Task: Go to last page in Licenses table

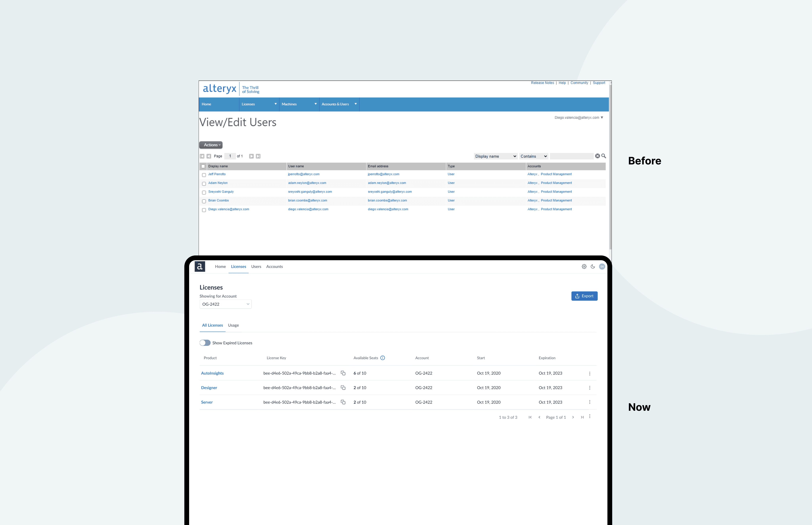Action: [582, 417]
